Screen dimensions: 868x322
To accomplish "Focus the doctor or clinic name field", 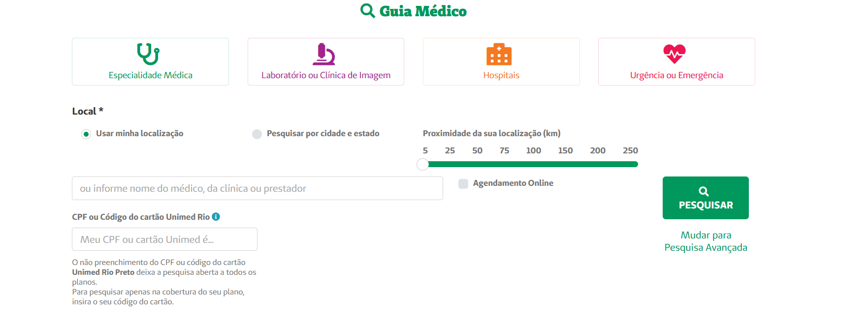I will pyautogui.click(x=257, y=188).
